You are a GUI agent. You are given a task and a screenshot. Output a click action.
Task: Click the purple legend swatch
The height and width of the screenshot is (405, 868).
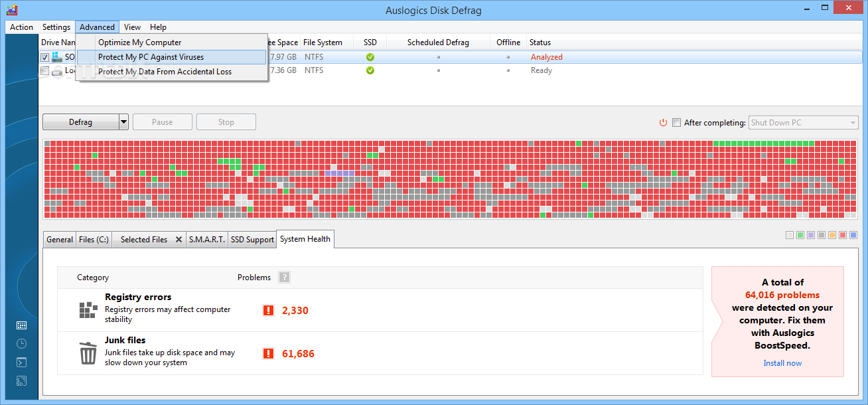click(x=811, y=235)
